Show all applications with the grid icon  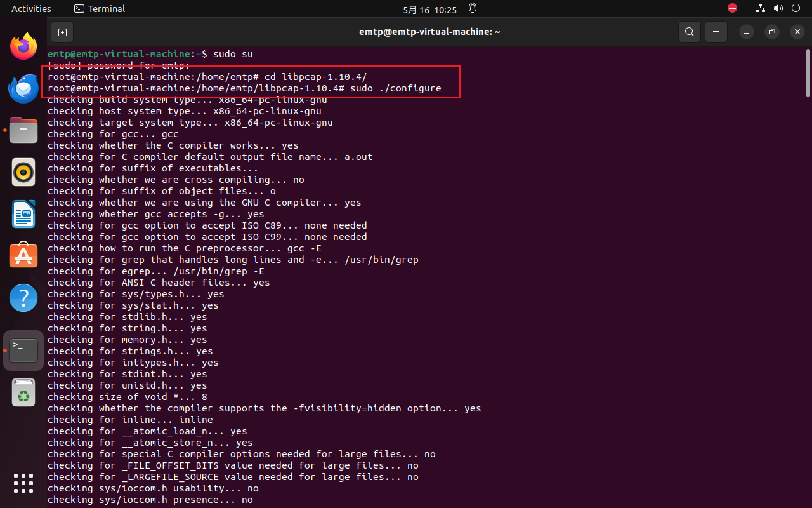(x=23, y=484)
